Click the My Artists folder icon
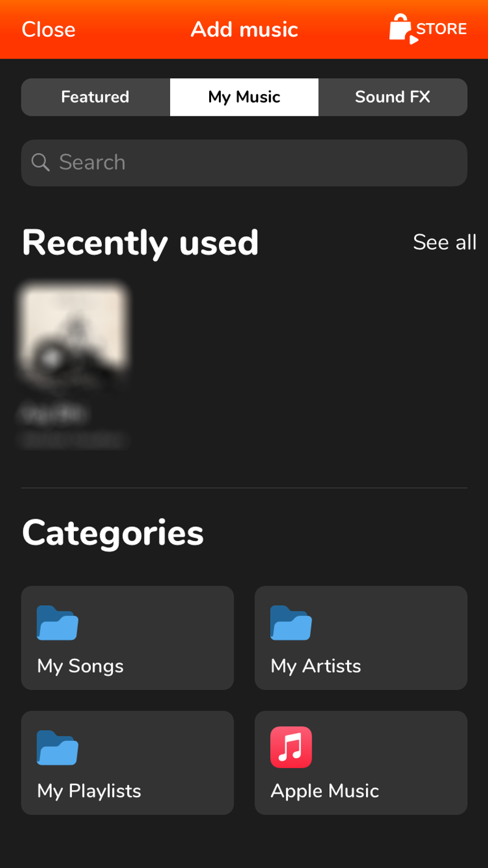488x868 pixels. 291,623
